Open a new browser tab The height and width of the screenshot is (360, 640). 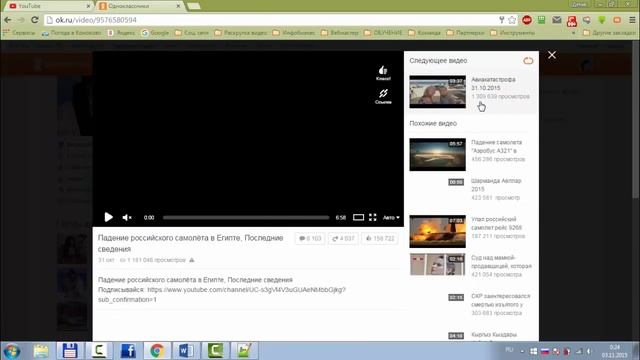pyautogui.click(x=193, y=6)
